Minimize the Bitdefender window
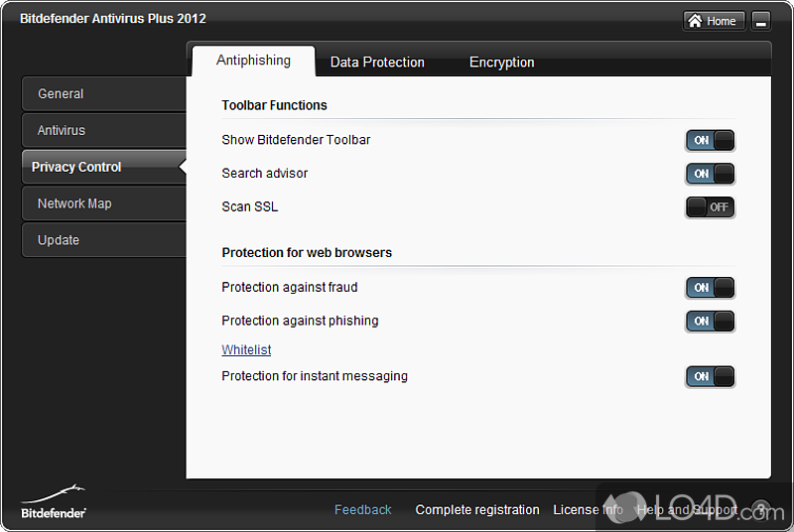This screenshot has width=794, height=532. click(761, 21)
